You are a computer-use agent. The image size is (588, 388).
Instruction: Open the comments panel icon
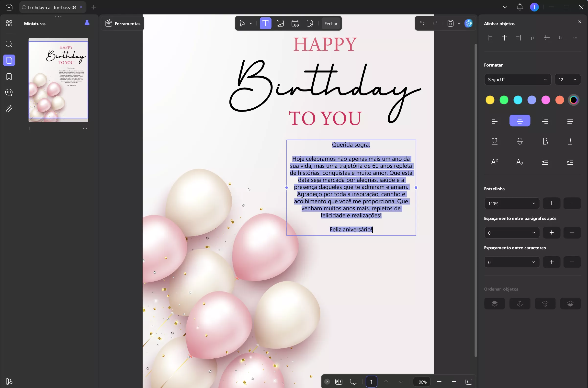click(9, 92)
